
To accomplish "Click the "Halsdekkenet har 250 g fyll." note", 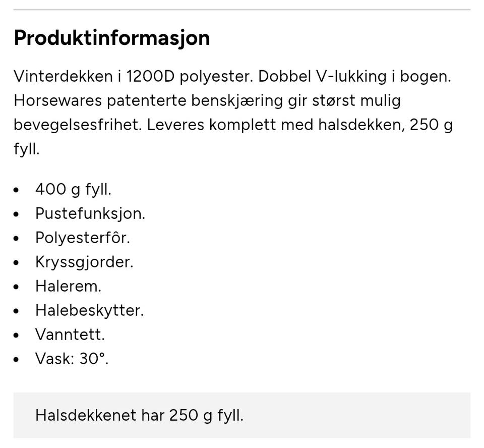I will point(139,415).
